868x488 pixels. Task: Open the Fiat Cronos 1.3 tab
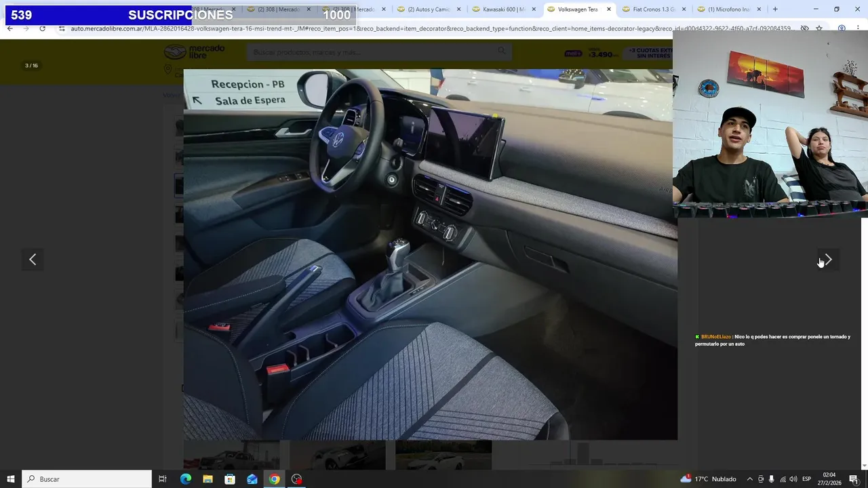(x=652, y=9)
